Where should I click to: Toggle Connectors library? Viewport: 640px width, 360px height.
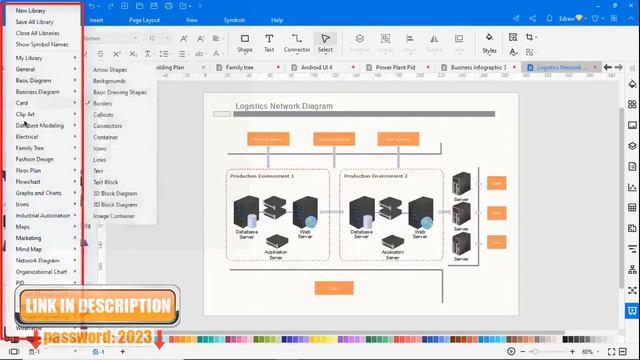point(107,126)
